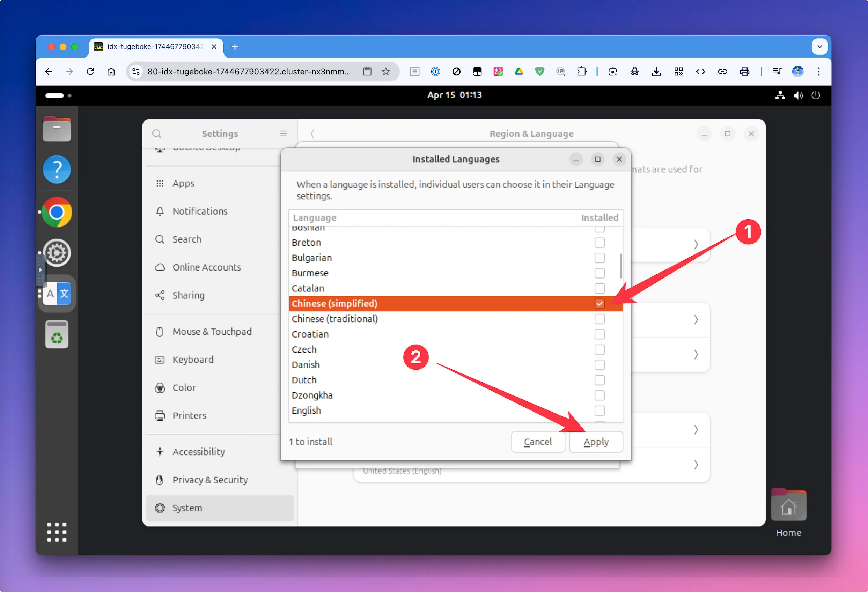Check the Czech installed checkbox
Viewport: 868px width, 592px height.
(x=599, y=350)
